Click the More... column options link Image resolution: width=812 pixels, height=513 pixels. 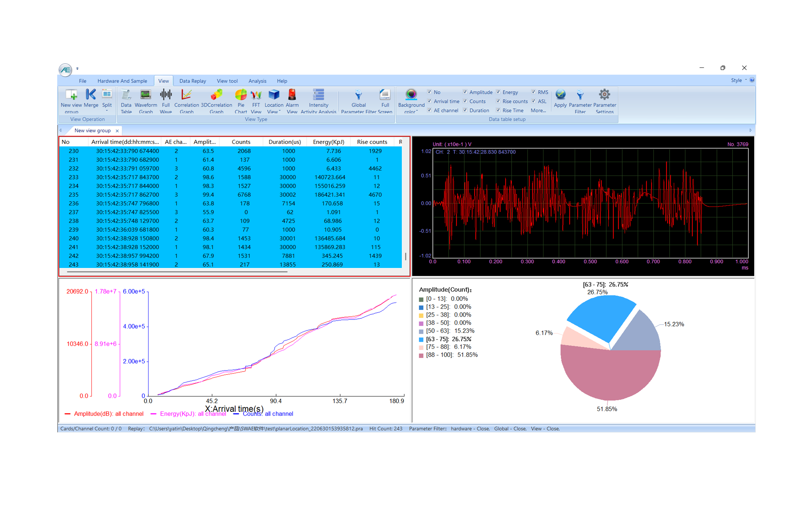tap(538, 110)
